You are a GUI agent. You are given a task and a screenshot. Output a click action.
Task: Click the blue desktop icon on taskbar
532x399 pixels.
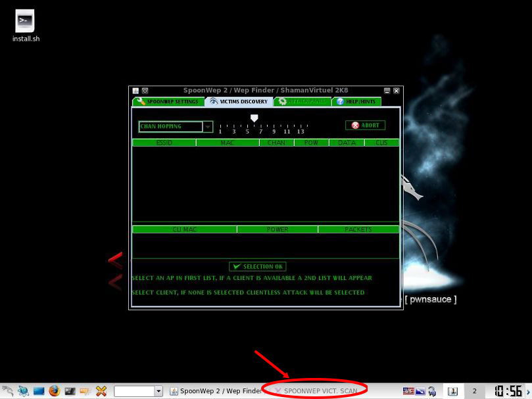tap(39, 391)
